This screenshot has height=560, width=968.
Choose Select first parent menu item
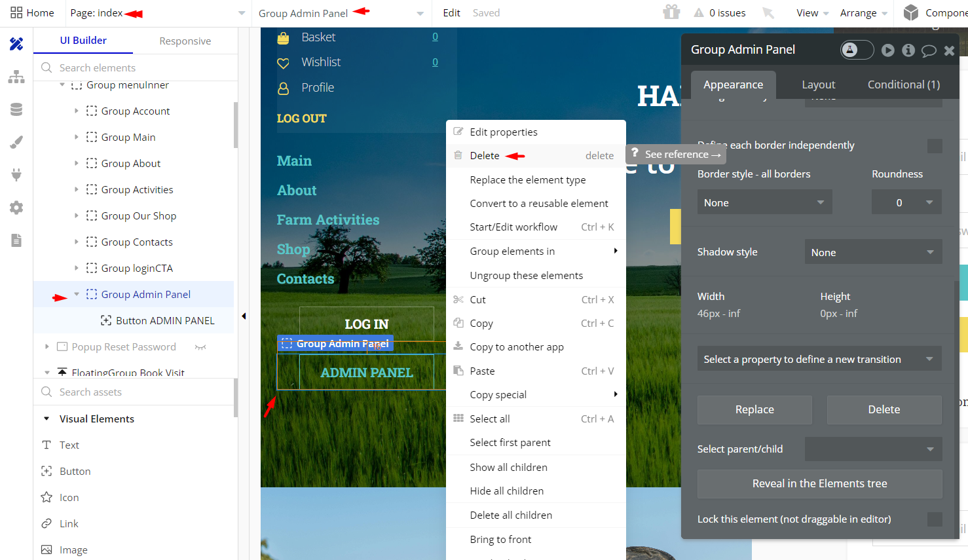(x=536, y=443)
